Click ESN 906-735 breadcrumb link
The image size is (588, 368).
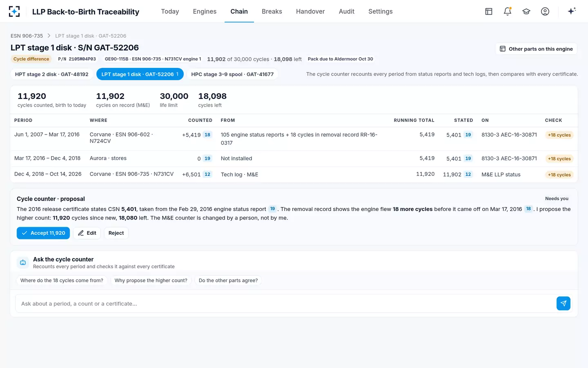27,36
